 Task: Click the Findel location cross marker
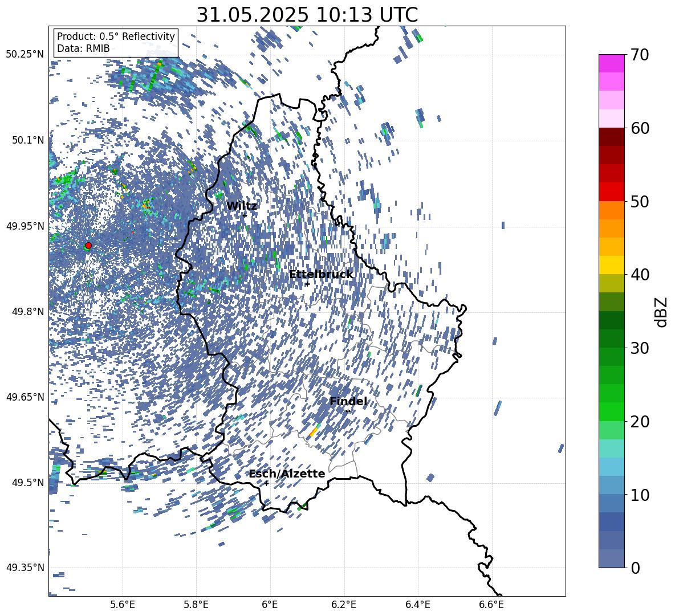(x=348, y=411)
